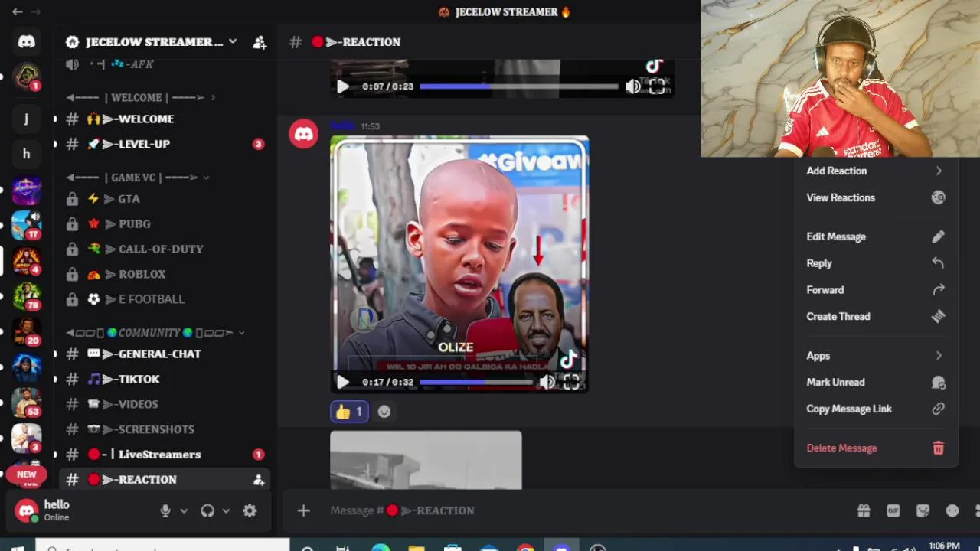Open the gift Nitro icon

[864, 510]
